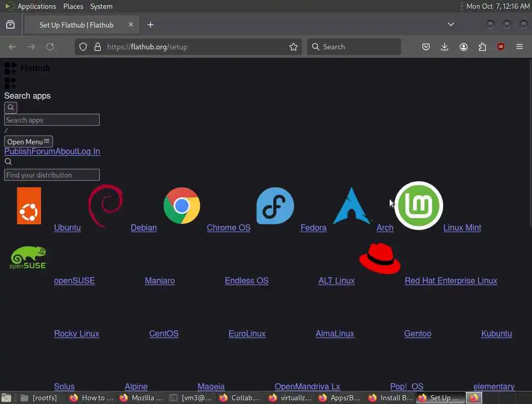Open Firefox downloads panel
Viewport: 532px width, 404px height.
[445, 47]
